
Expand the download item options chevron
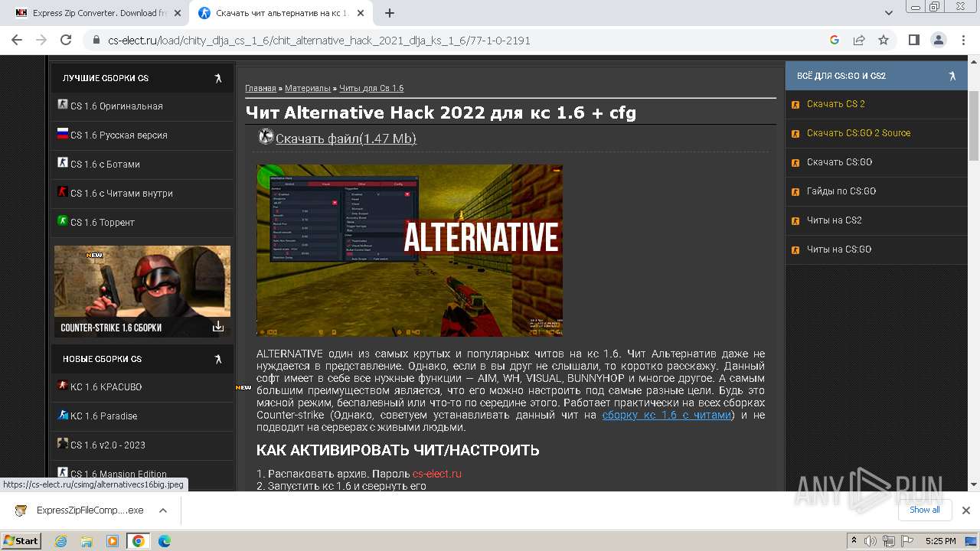point(163,510)
